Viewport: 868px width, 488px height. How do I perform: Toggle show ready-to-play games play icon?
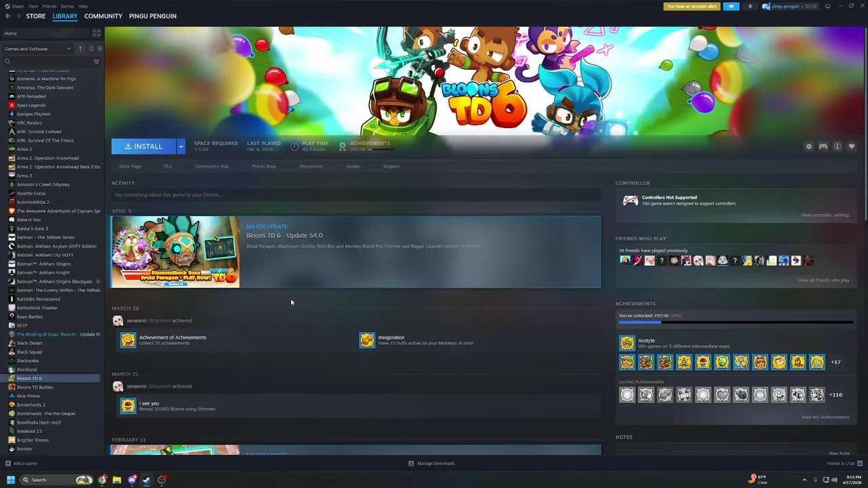tap(100, 49)
